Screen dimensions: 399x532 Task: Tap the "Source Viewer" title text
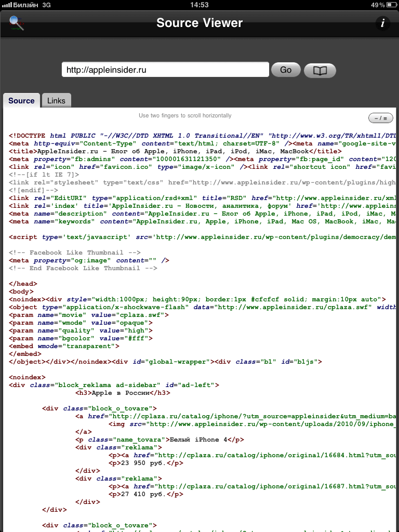pyautogui.click(x=199, y=23)
